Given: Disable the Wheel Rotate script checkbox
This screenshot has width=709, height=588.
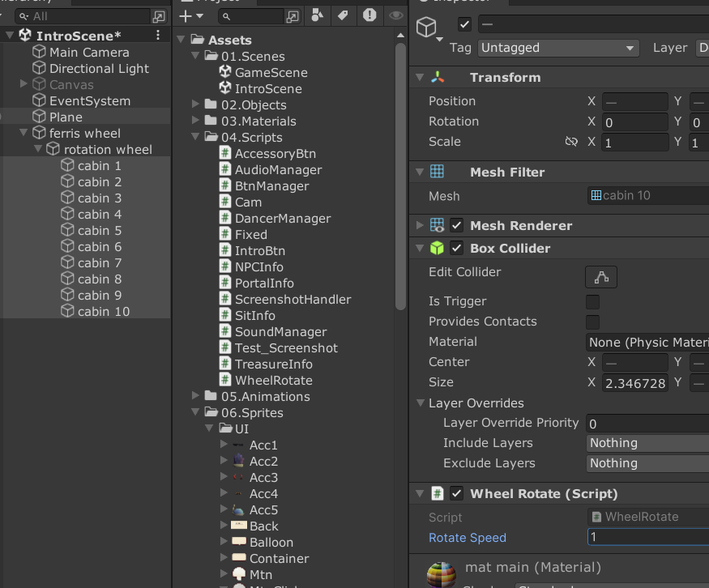Looking at the screenshot, I should [457, 493].
